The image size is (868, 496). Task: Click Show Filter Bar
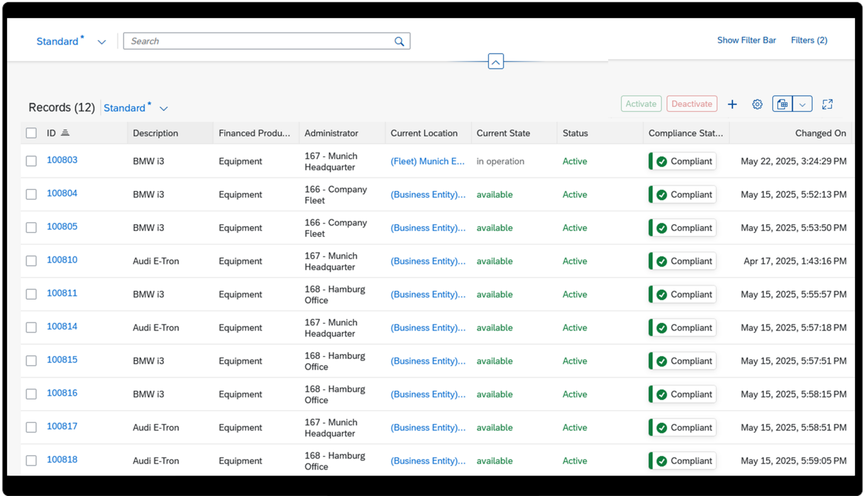pos(746,40)
